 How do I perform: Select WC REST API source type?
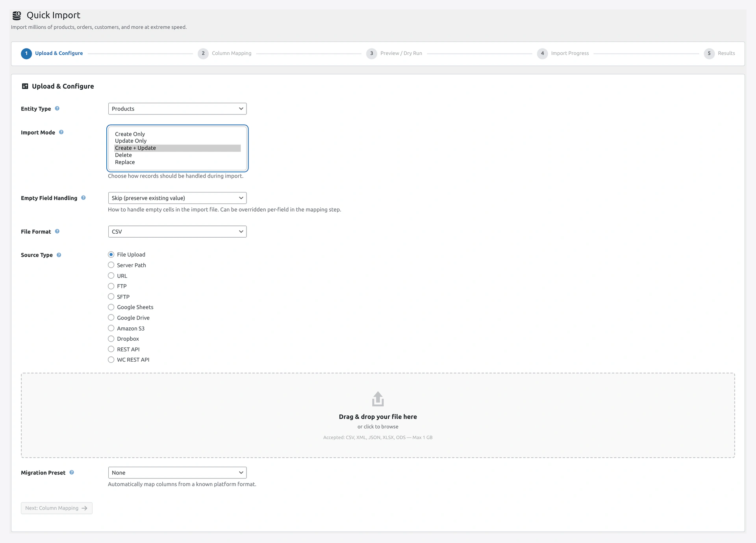click(111, 360)
